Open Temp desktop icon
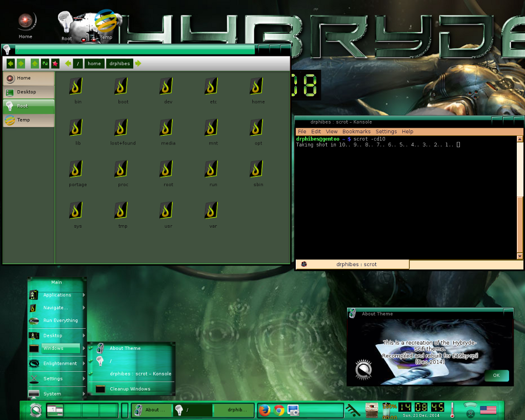Screen dimensions: 525x420 tap(106, 24)
